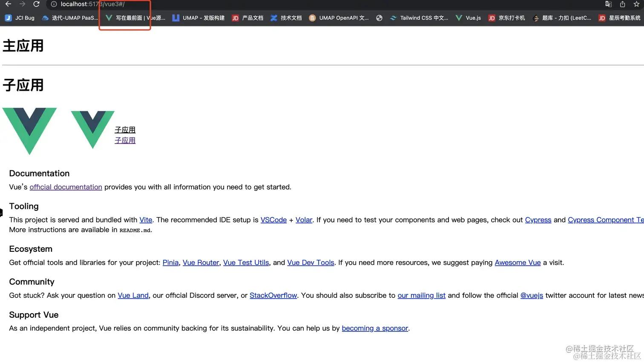Open the 产品文档 bookmark

247,18
